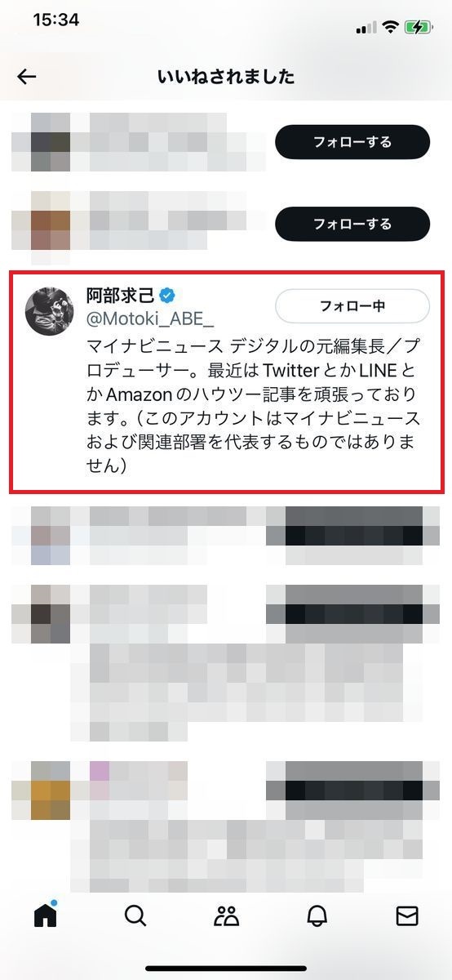452x980 pixels.
Task: Open the communities people icon
Action: (x=226, y=916)
